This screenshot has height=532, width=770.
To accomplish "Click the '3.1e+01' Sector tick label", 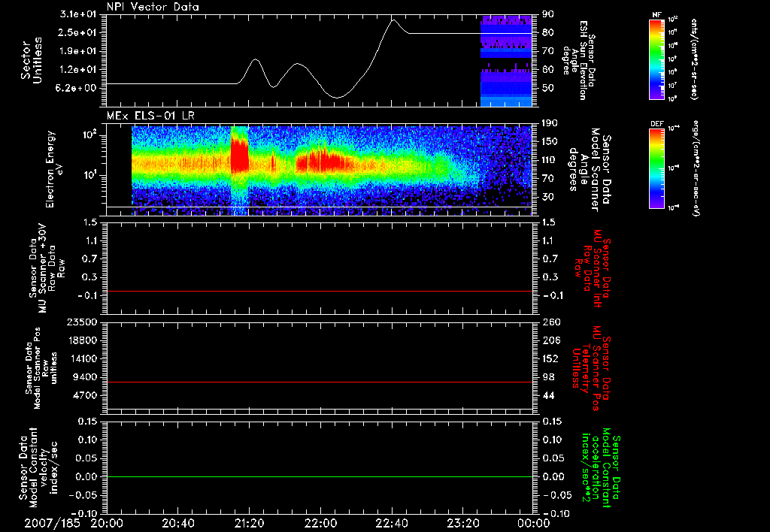I will point(80,14).
